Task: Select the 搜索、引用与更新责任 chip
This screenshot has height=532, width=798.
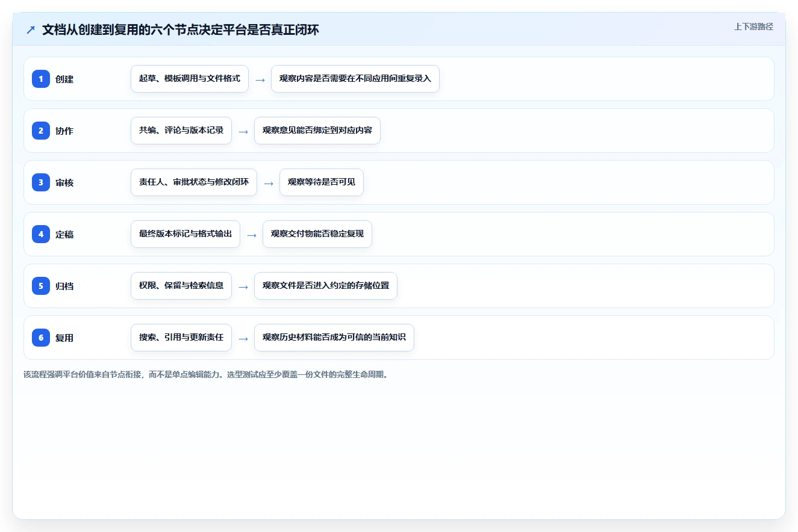Action: 181,338
